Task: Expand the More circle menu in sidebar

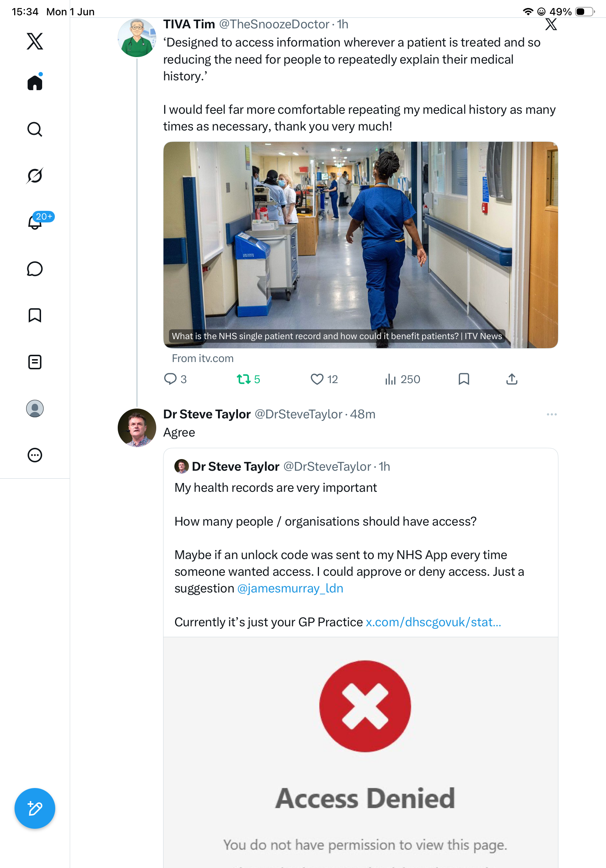Action: click(35, 455)
